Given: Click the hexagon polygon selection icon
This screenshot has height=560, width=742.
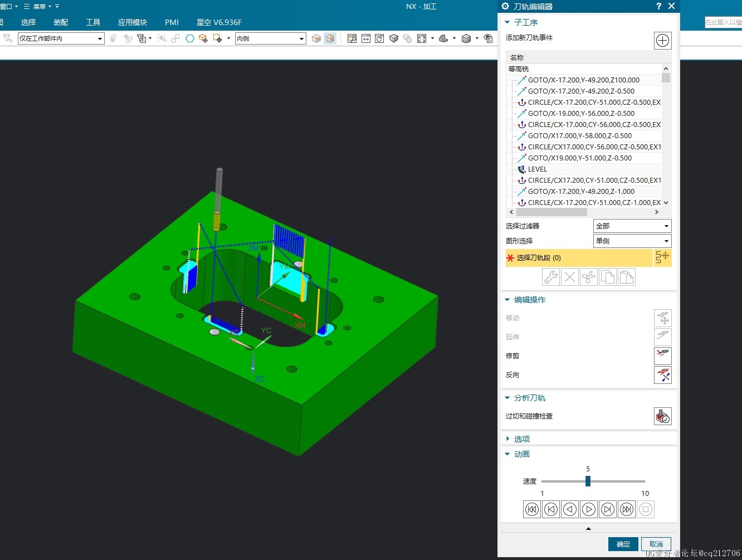Looking at the screenshot, I should coord(189,38).
